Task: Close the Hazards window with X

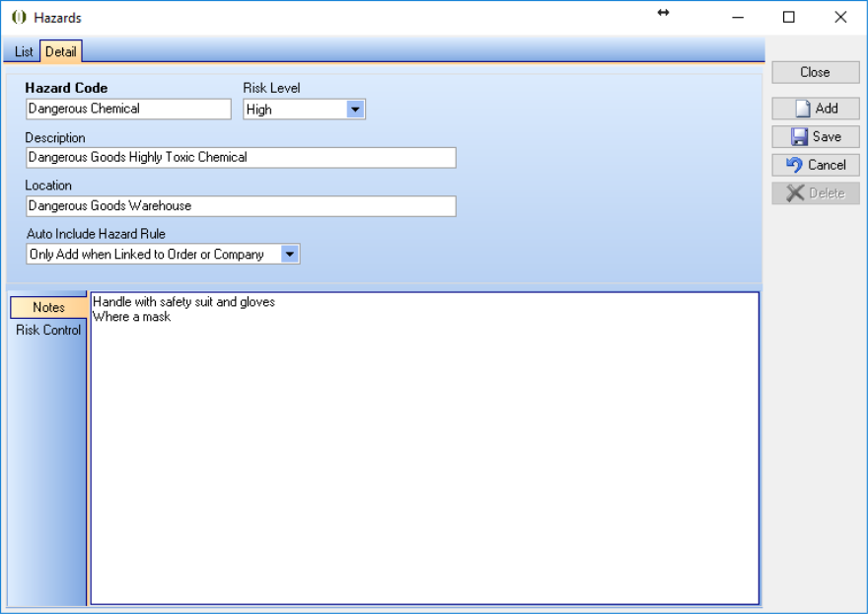Action: click(840, 17)
